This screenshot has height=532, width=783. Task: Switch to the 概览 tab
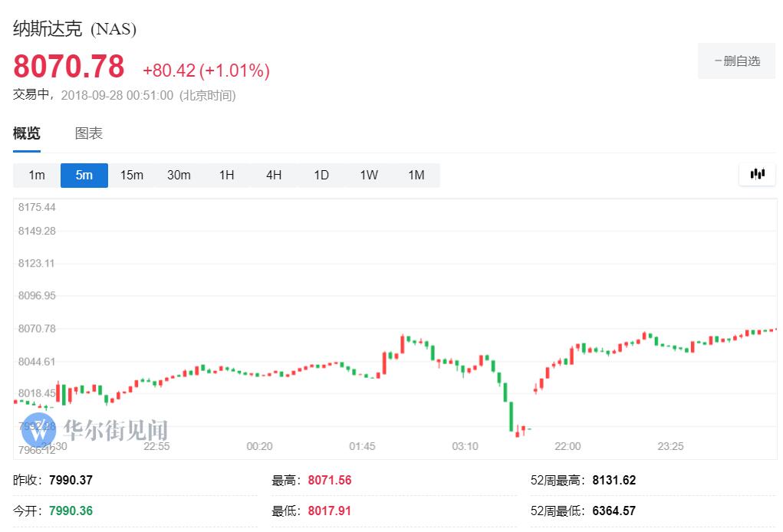click(27, 133)
